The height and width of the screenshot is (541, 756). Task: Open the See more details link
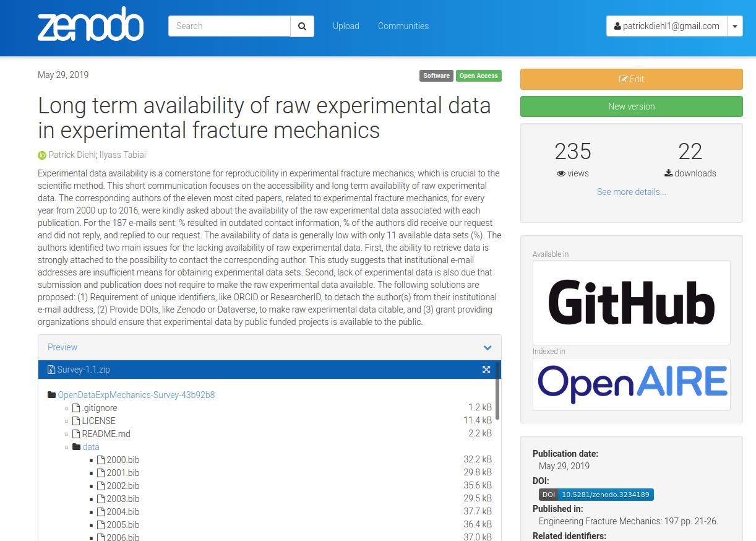click(631, 192)
